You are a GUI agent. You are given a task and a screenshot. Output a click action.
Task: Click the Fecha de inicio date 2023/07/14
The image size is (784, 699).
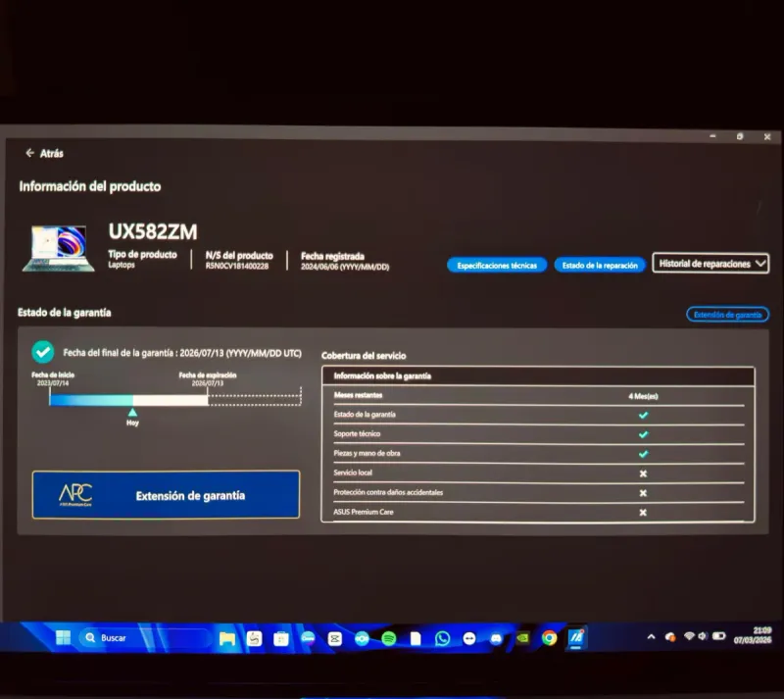coord(53,382)
